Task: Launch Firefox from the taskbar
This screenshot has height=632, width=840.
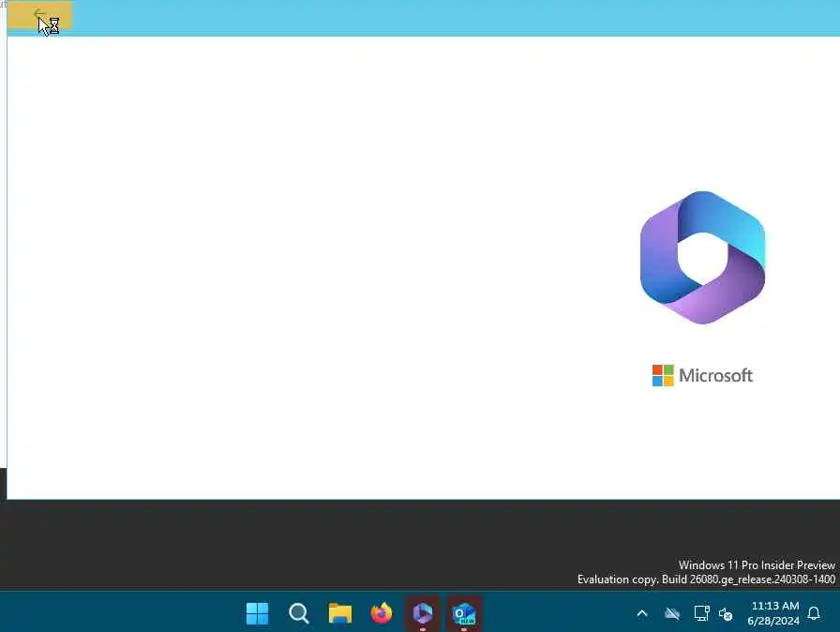Action: coord(382,613)
